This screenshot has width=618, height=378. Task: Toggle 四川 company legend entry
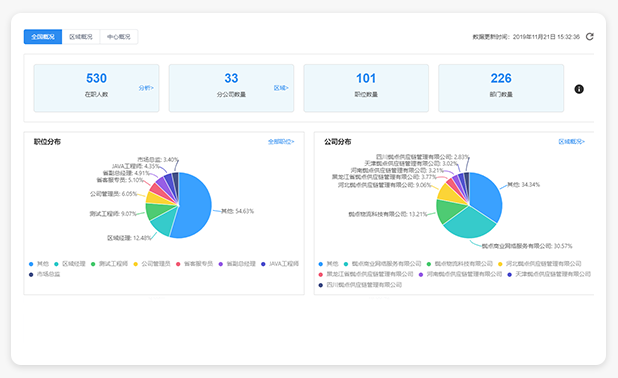(360, 285)
